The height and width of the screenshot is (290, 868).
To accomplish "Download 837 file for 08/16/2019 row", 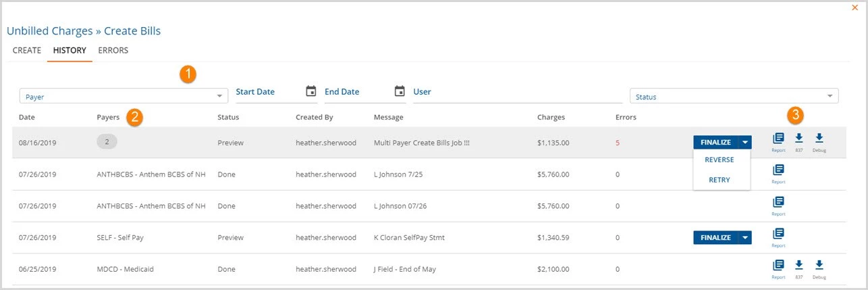I will click(x=798, y=139).
